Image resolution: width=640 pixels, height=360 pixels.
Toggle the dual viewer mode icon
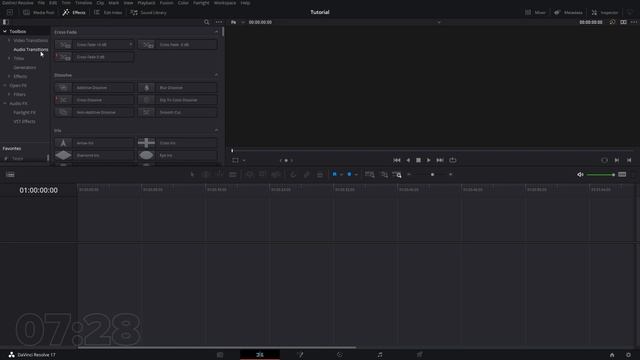click(623, 22)
